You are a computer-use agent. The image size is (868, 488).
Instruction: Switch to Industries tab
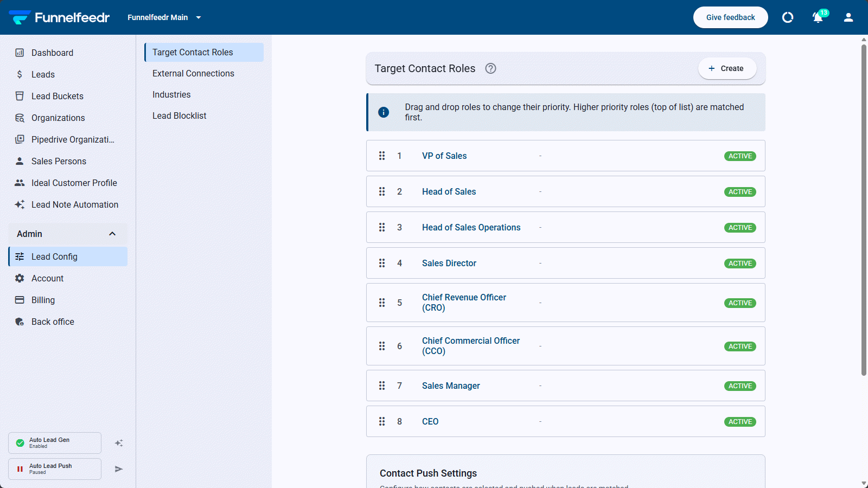pos(204,94)
